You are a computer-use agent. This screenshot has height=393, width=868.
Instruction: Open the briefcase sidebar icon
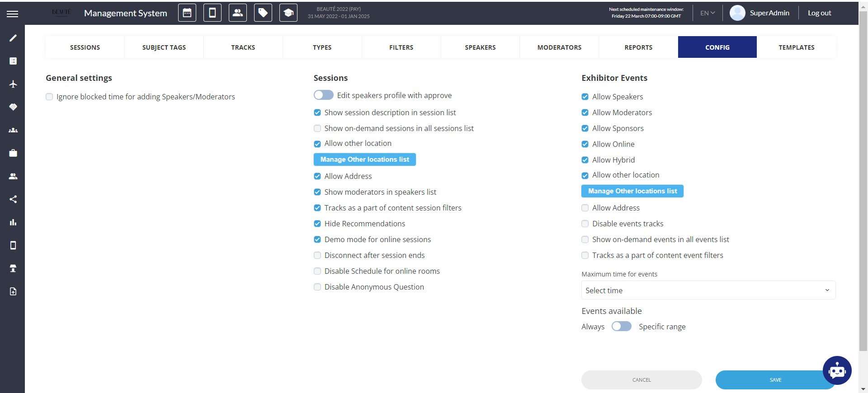pos(13,153)
